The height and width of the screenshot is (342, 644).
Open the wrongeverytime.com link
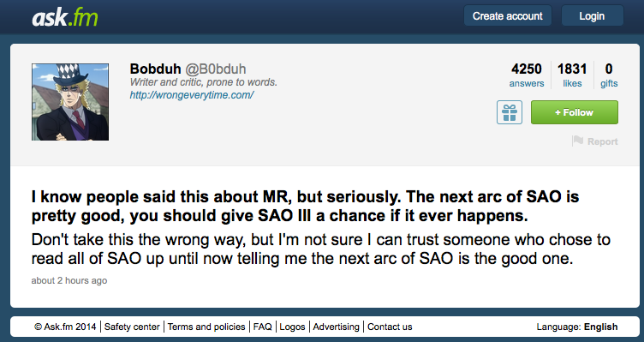coord(192,95)
